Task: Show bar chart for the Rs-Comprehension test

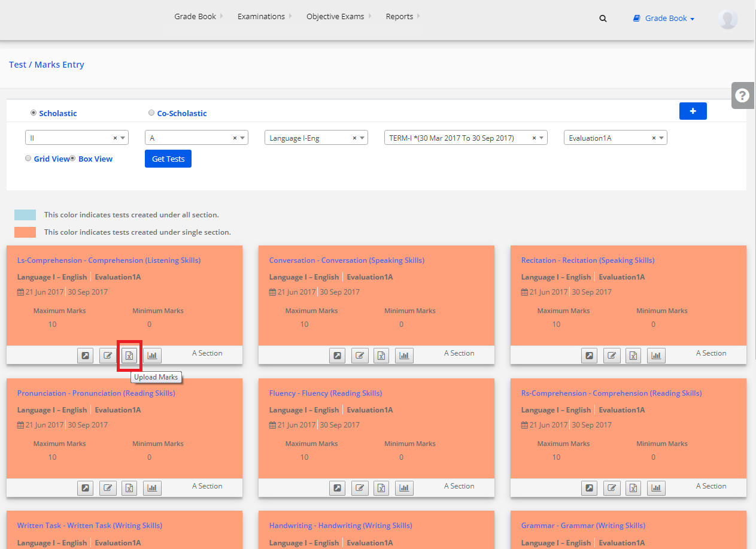Action: click(x=656, y=488)
